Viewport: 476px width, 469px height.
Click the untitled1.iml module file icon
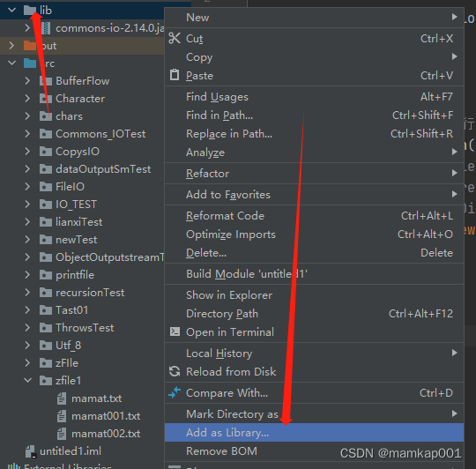(31, 451)
